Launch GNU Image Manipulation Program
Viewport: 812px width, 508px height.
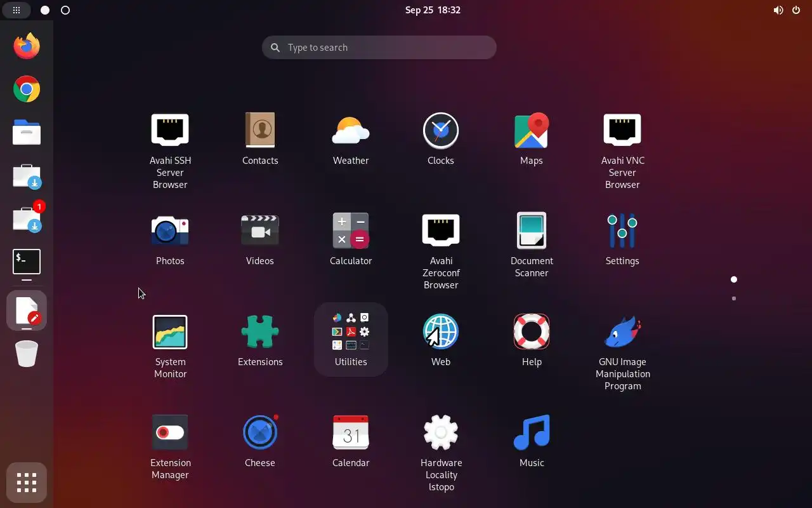pyautogui.click(x=622, y=352)
